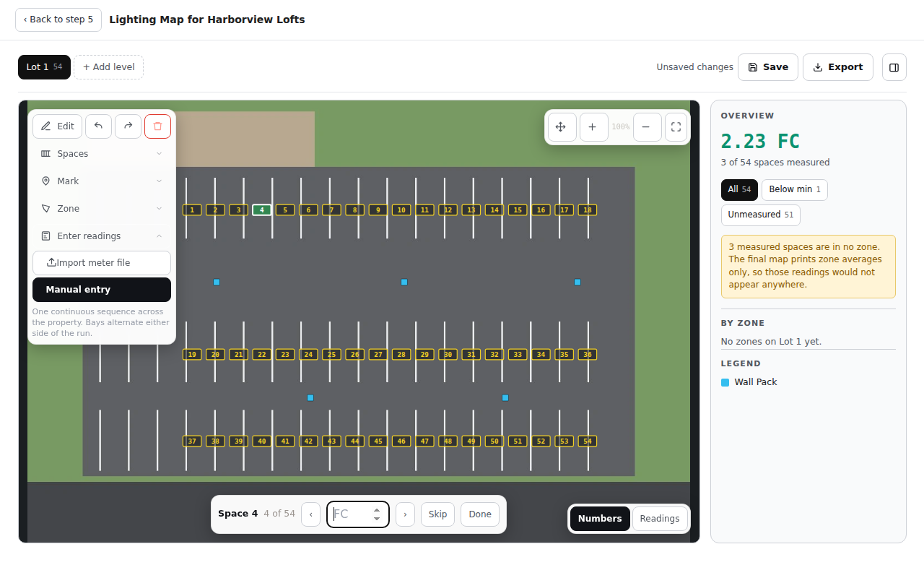Skip the current space reading
This screenshot has width=924, height=578.
[x=438, y=514]
